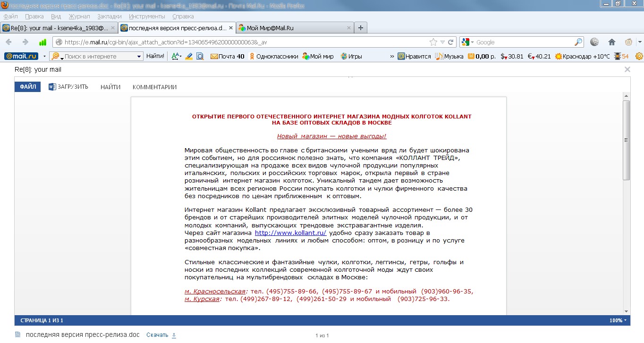Open the Краснодар +10°C weather
Screen dimensions: 644x343
(x=583, y=56)
